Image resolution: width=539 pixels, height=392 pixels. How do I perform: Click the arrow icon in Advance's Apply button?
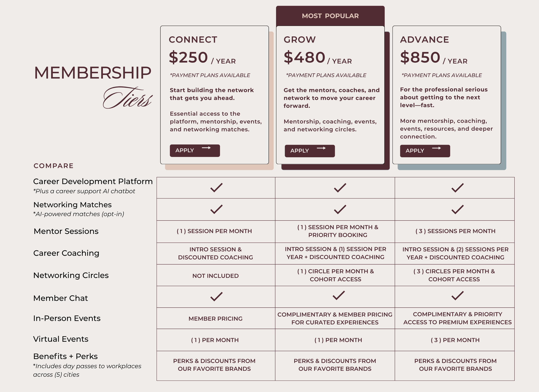[436, 148]
